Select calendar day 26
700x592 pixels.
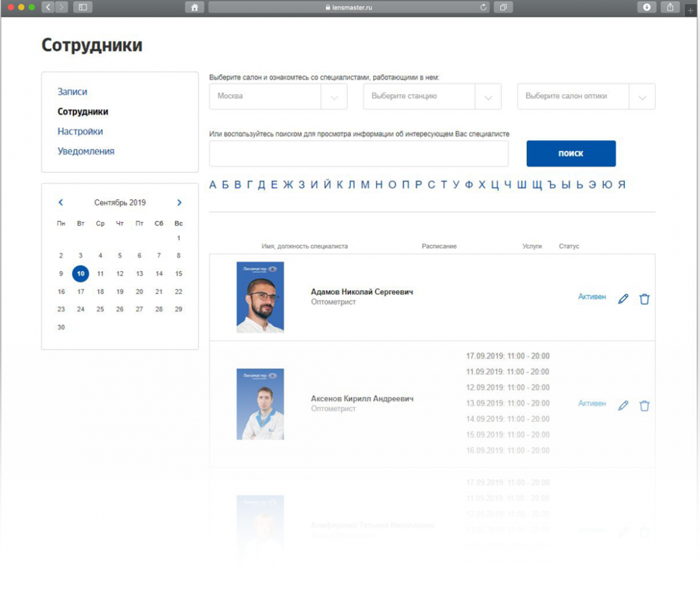(x=120, y=309)
